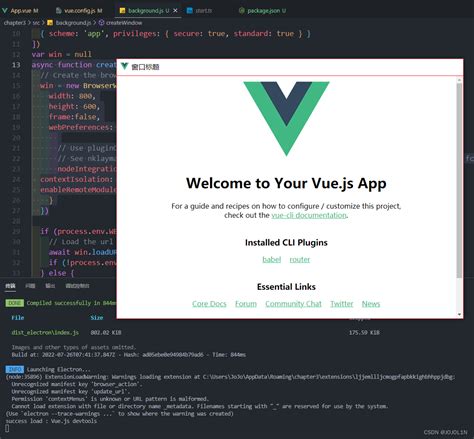This screenshot has width=474, height=439.
Task: Click the Vue logo in the Electron window title bar
Action: coord(124,66)
